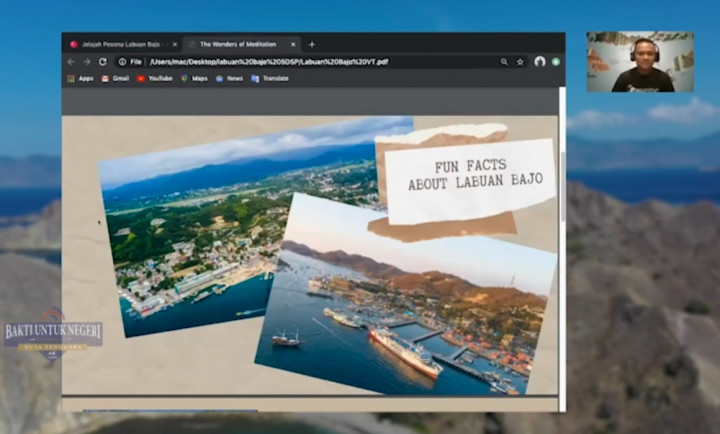Viewport: 720px width, 434px height.
Task: Click the green extension icon
Action: click(555, 61)
